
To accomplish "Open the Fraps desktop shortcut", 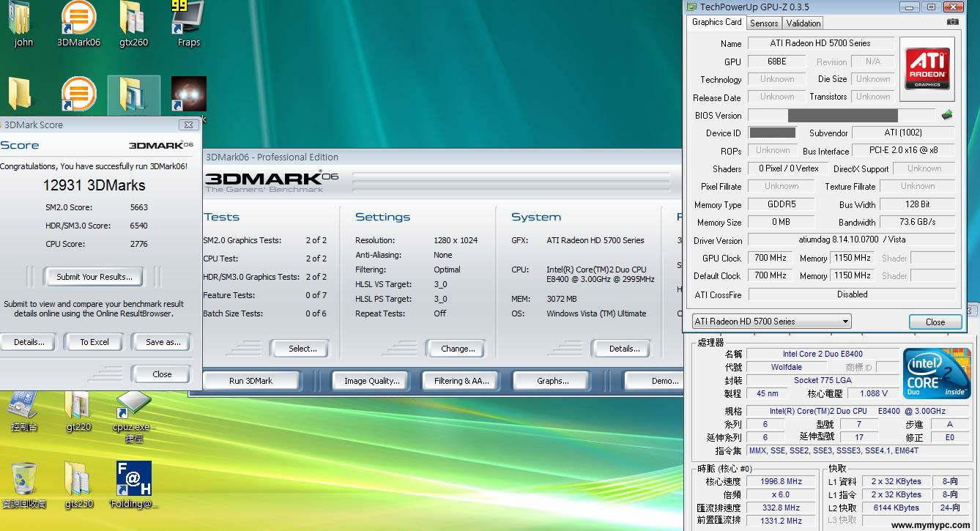I will tap(188, 18).
